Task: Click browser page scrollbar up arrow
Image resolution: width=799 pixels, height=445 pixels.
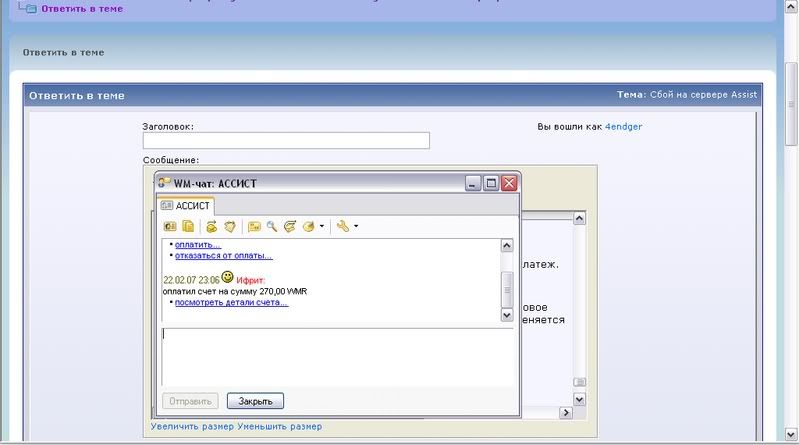Action: [791, 6]
